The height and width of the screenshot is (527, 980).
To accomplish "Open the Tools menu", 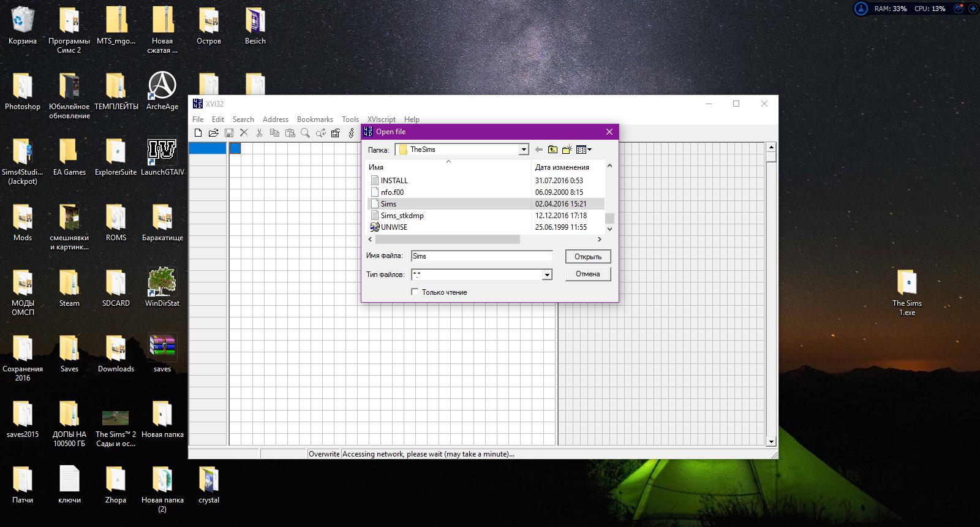I will click(x=350, y=119).
